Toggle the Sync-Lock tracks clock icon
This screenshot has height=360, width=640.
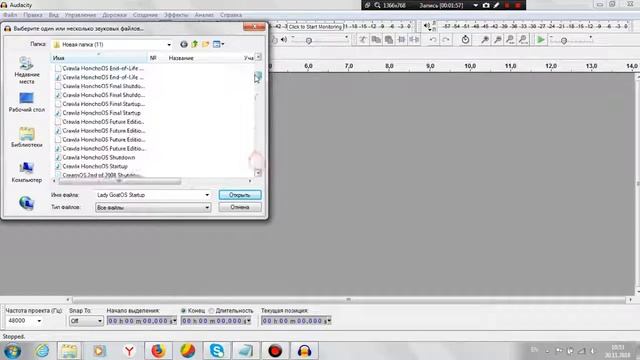click(465, 40)
